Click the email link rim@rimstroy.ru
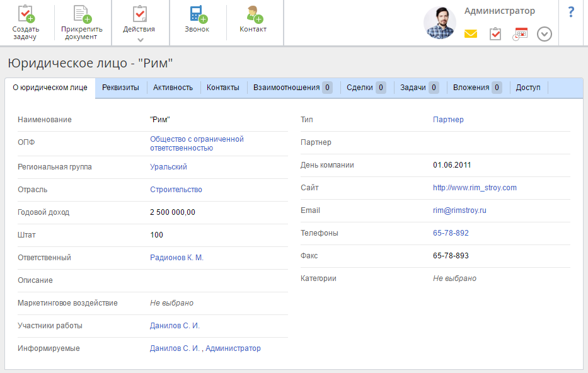588x373 pixels. coord(459,210)
